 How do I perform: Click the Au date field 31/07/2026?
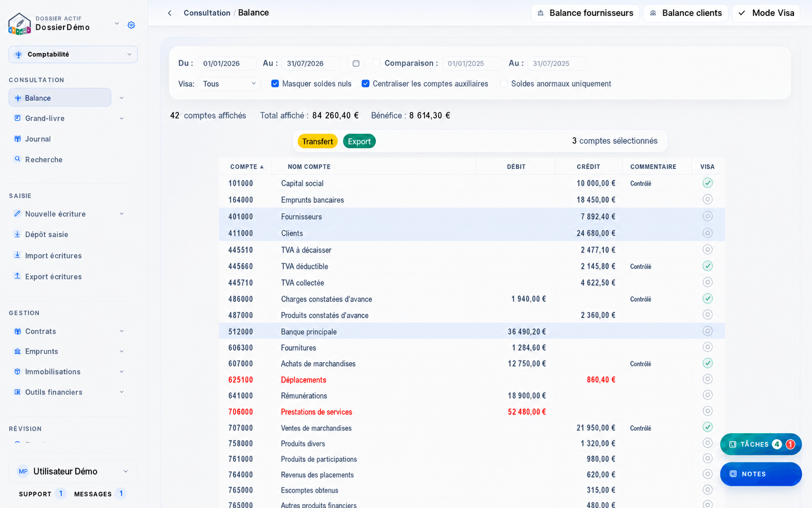311,63
